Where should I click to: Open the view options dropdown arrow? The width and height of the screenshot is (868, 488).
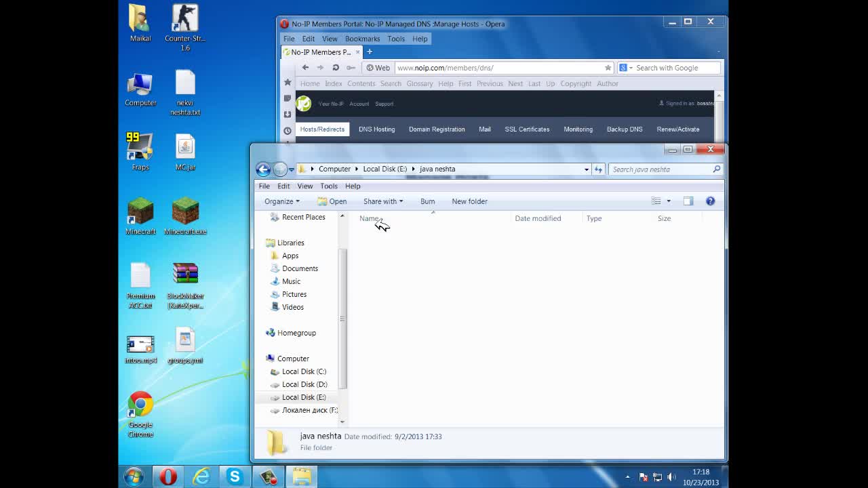(669, 201)
